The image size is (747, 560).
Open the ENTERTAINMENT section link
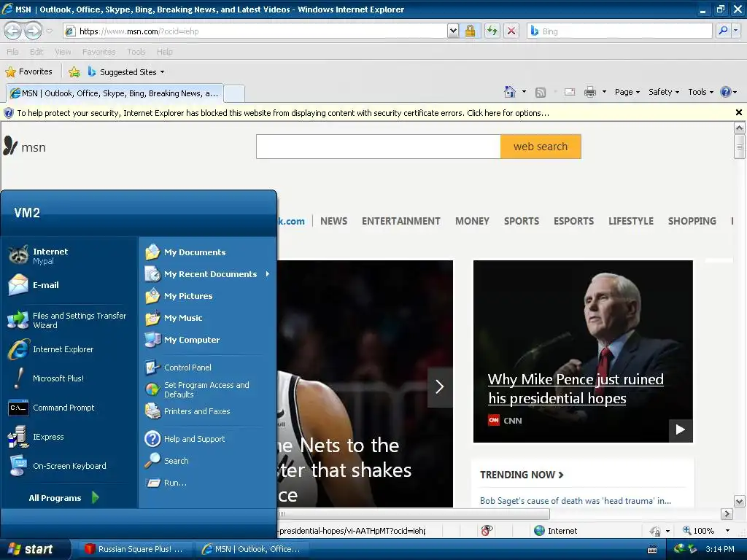(400, 221)
